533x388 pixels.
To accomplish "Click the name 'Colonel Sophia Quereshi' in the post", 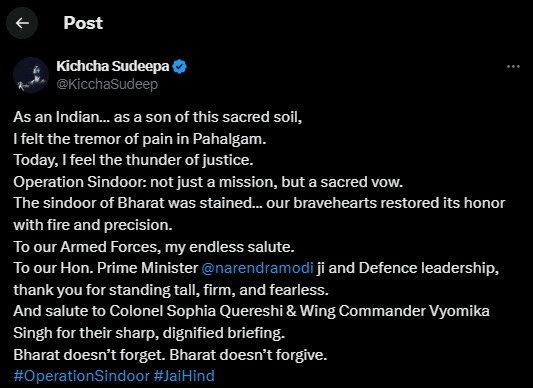I will pos(196,311).
